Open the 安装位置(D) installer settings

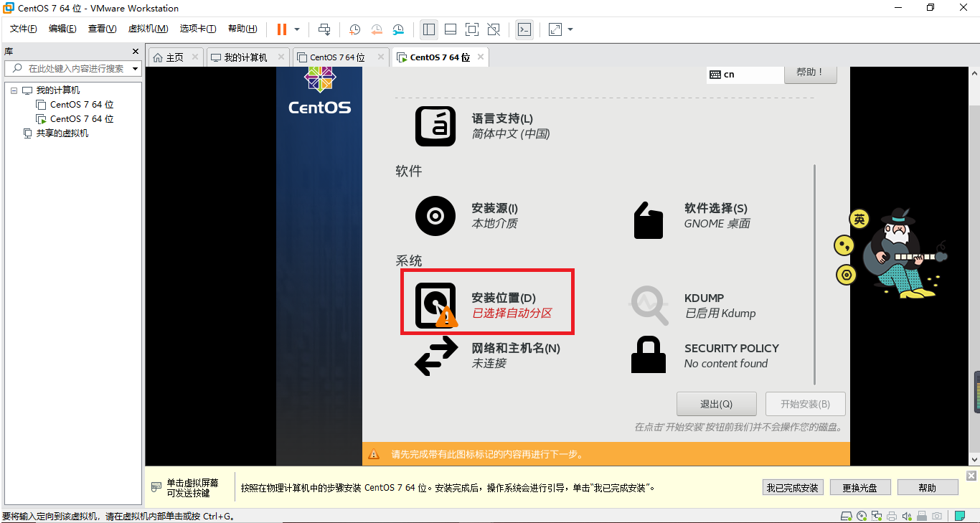pos(487,303)
